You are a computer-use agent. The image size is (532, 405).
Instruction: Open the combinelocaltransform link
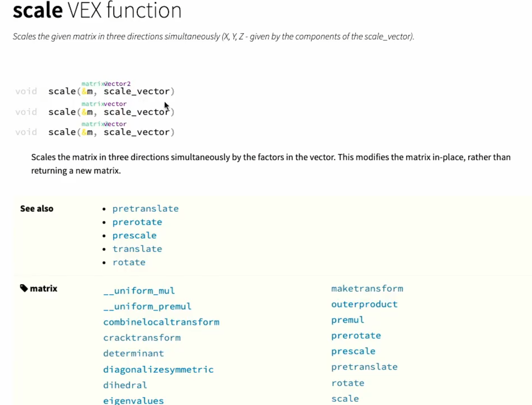click(x=161, y=322)
